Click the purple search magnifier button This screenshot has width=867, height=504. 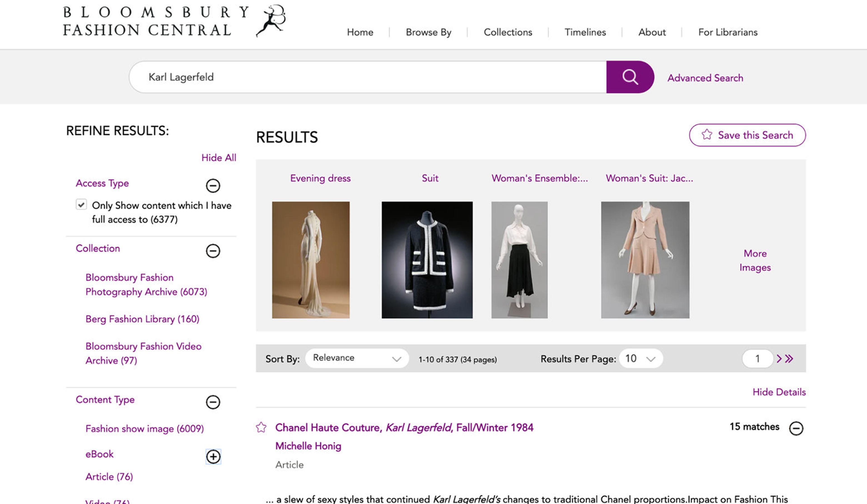tap(630, 77)
